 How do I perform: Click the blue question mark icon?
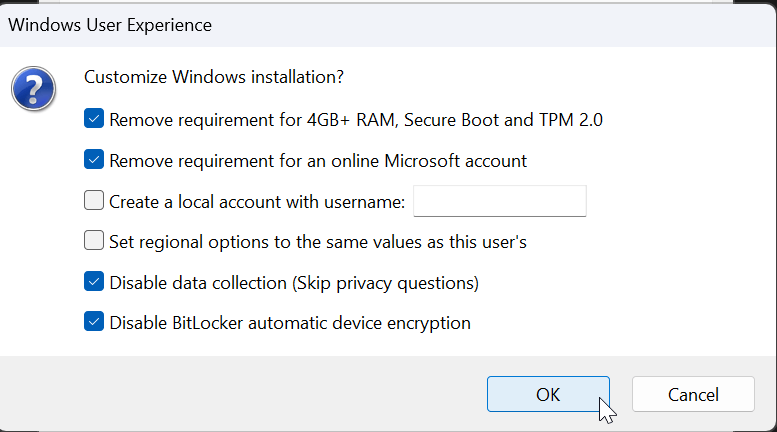[x=33, y=89]
